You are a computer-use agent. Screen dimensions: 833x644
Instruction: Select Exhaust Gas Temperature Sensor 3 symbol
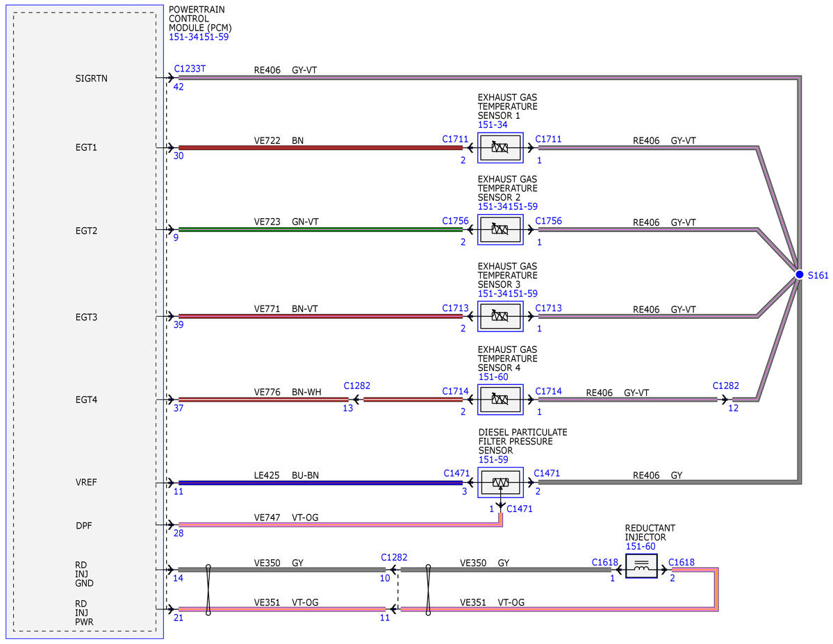[x=500, y=316]
